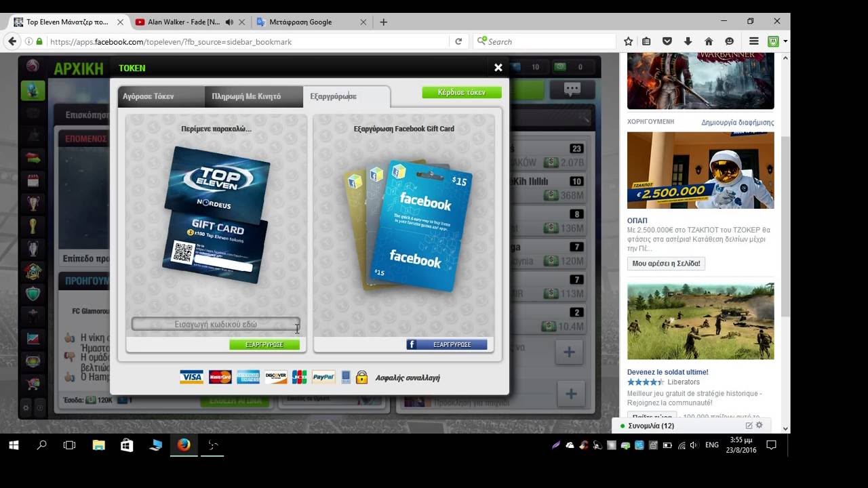
Task: Open the Windows Start menu
Action: click(x=14, y=445)
